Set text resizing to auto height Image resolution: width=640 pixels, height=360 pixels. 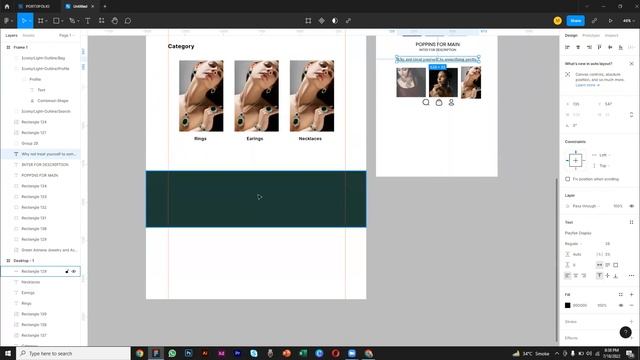click(607, 265)
